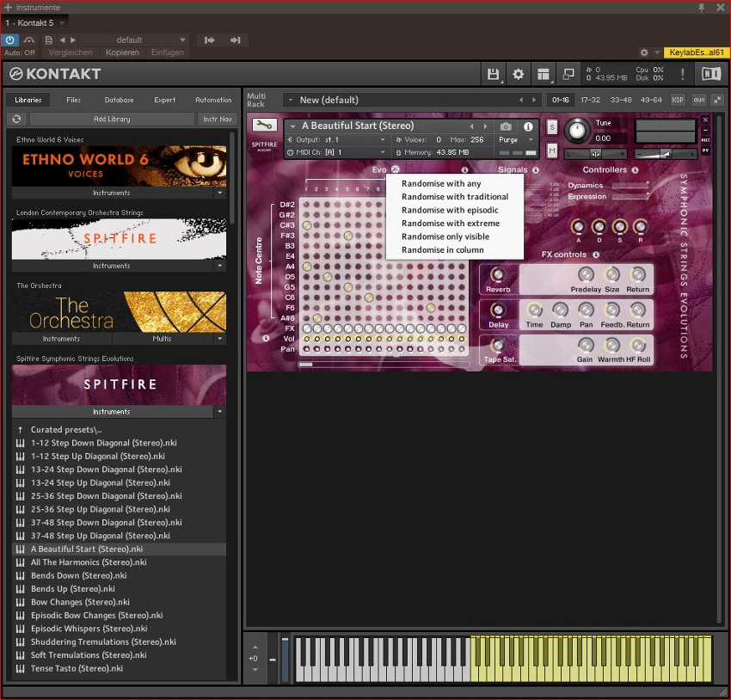The width and height of the screenshot is (731, 700).
Task: Adjust the instrument pan L-R slider
Action: click(595, 154)
